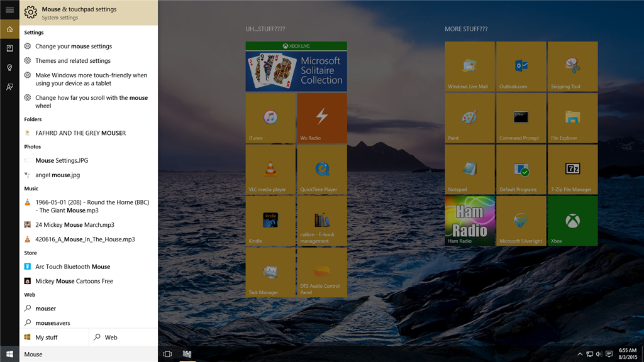The image size is (644, 362).
Task: Open the pinned app on the taskbar
Action: 187,354
